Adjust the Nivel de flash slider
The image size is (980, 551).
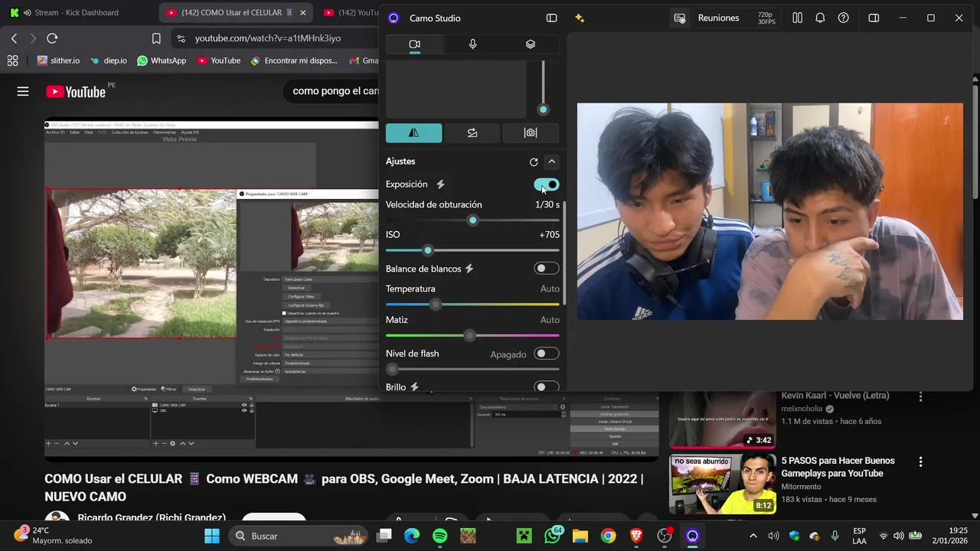click(x=472, y=369)
